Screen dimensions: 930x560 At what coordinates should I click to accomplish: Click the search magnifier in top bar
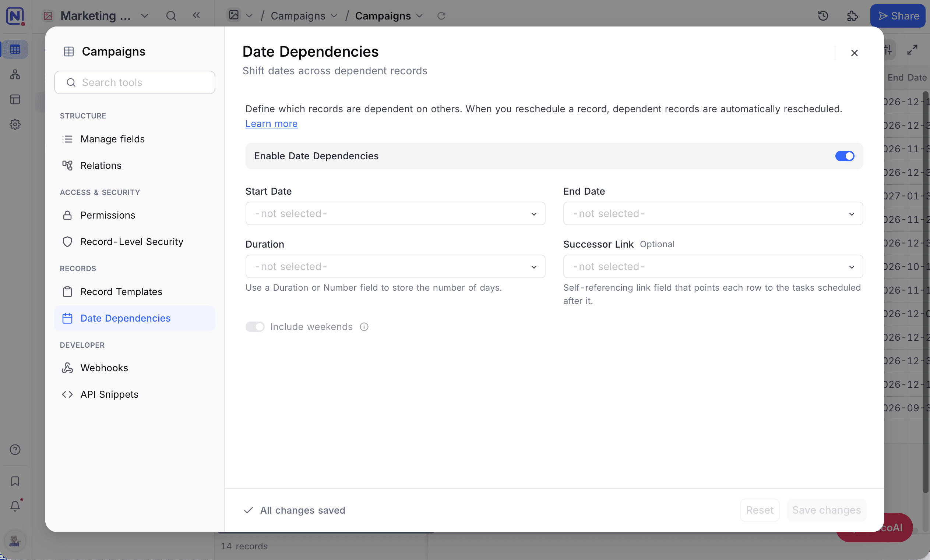(x=171, y=16)
